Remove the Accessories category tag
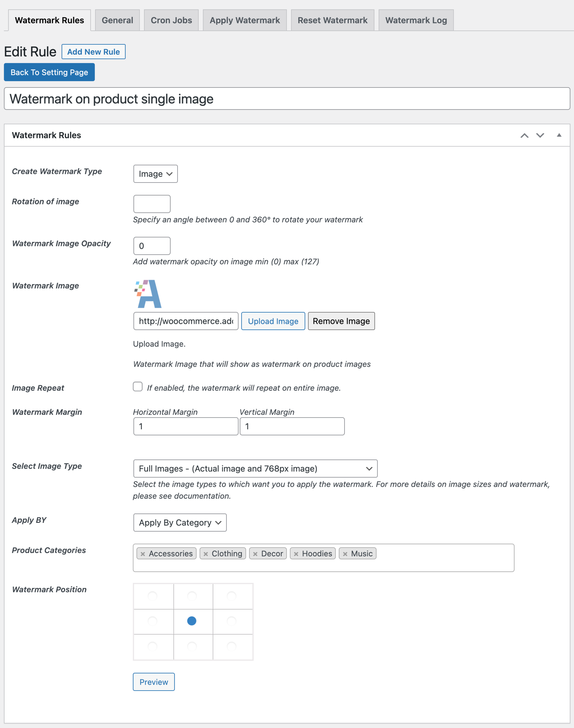This screenshot has height=728, width=574. [143, 554]
